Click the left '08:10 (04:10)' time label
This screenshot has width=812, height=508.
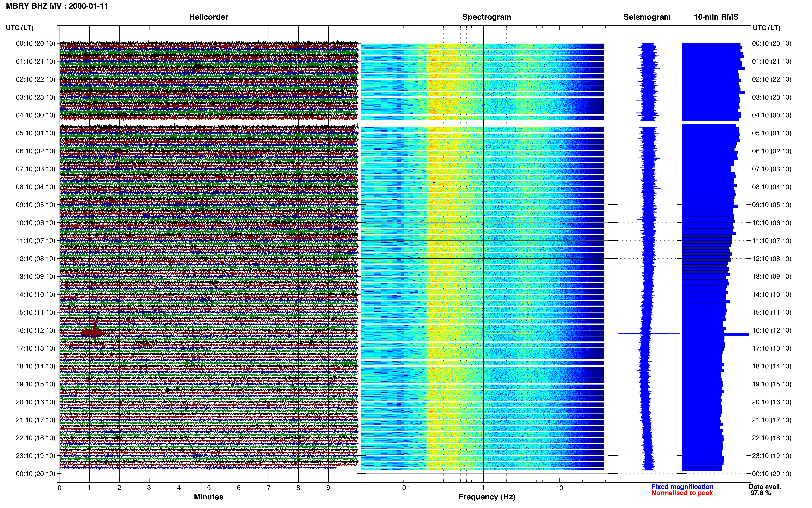pos(36,187)
